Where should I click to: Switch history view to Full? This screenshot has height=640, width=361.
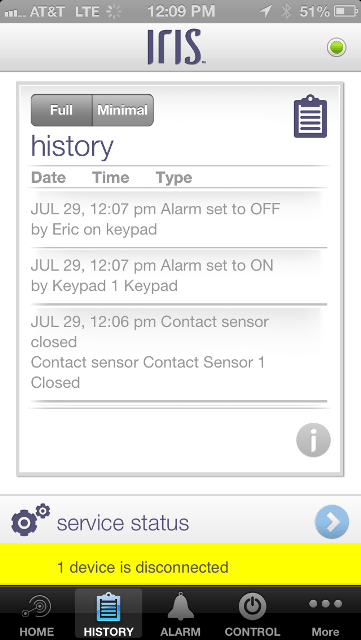pyautogui.click(x=62, y=110)
